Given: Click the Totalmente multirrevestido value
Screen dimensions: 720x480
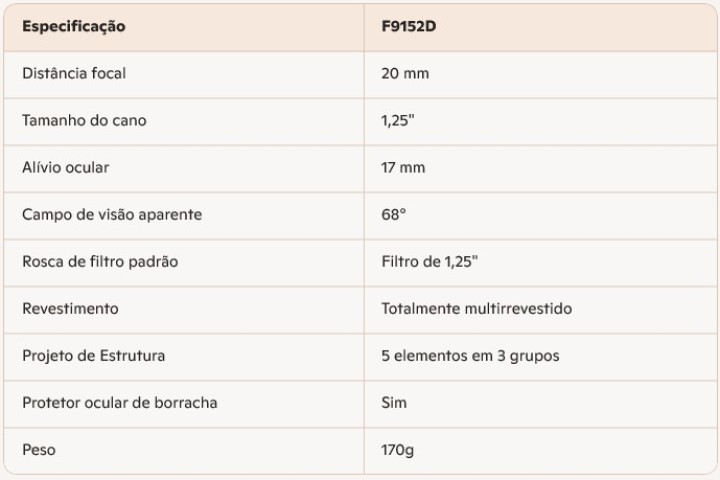Looking at the screenshot, I should click(476, 308).
